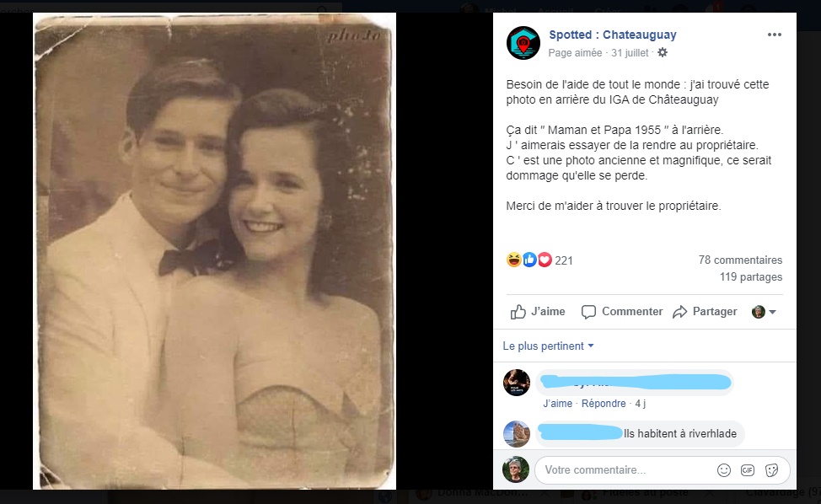Open the sticker picker icon

coord(772,469)
